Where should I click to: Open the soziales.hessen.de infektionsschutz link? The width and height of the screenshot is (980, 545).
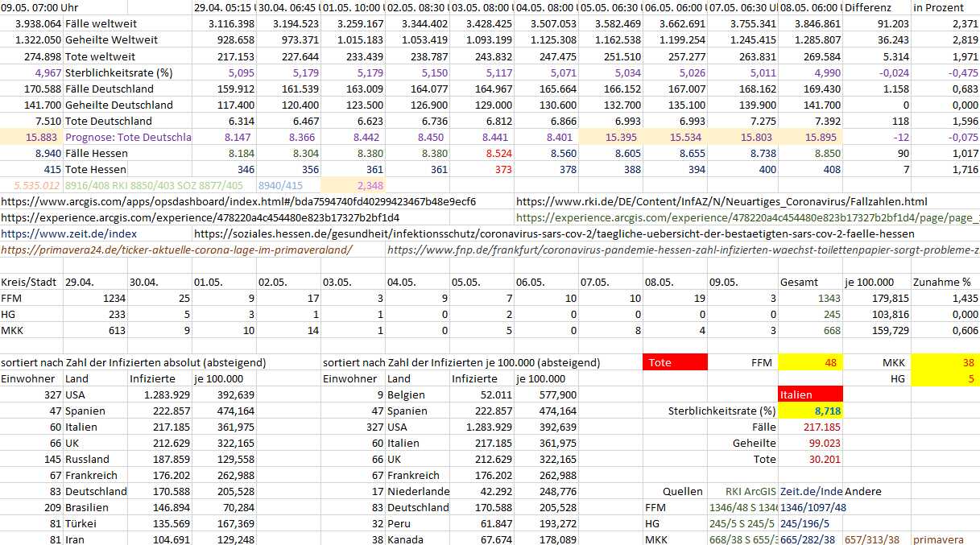[x=554, y=233]
